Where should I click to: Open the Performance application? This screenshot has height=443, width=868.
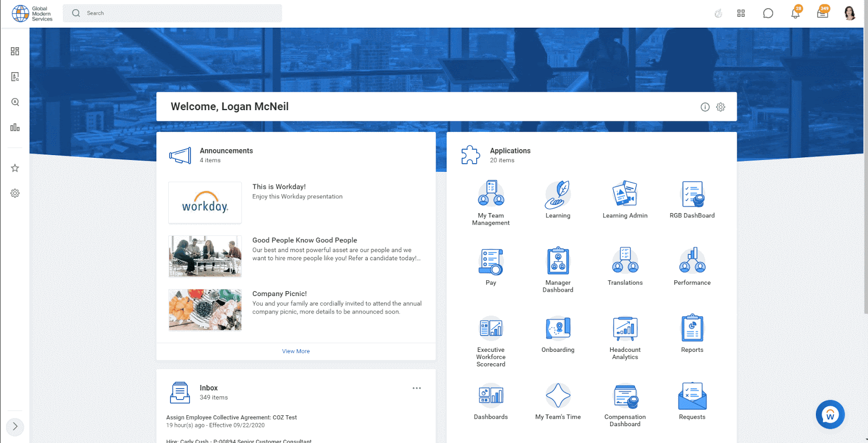[692, 267]
